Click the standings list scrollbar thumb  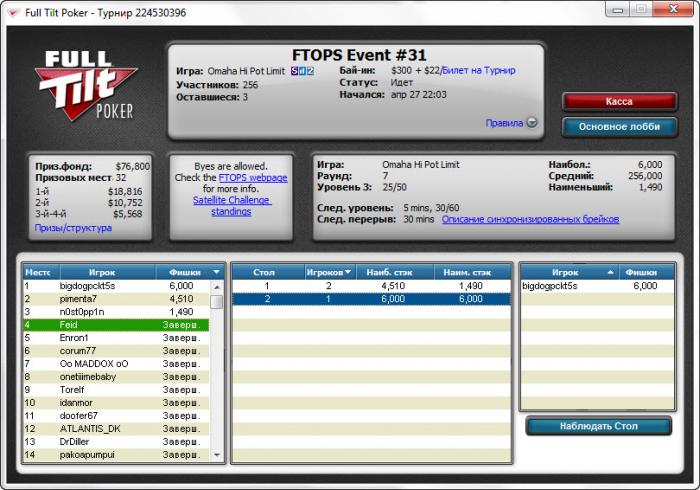click(217, 302)
